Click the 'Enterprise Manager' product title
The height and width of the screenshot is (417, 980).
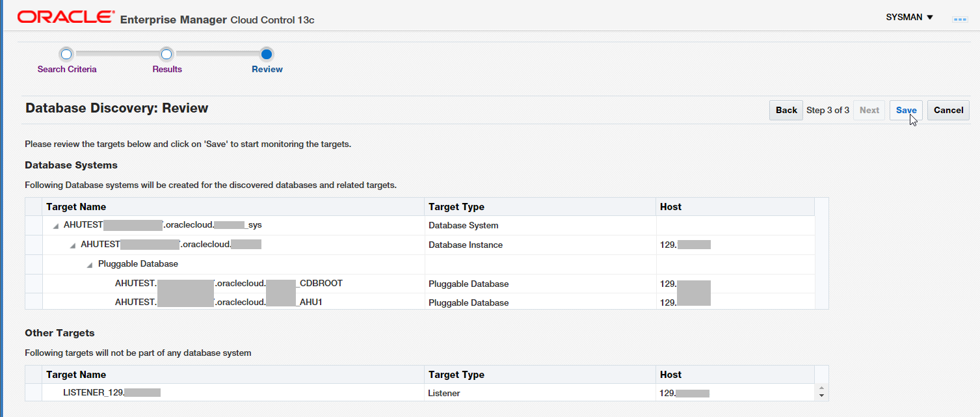[174, 20]
